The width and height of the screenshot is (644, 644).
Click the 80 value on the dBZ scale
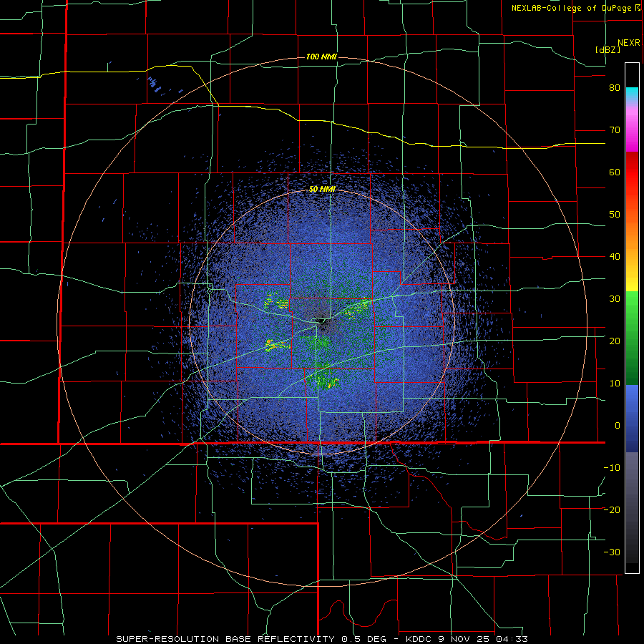pyautogui.click(x=615, y=88)
